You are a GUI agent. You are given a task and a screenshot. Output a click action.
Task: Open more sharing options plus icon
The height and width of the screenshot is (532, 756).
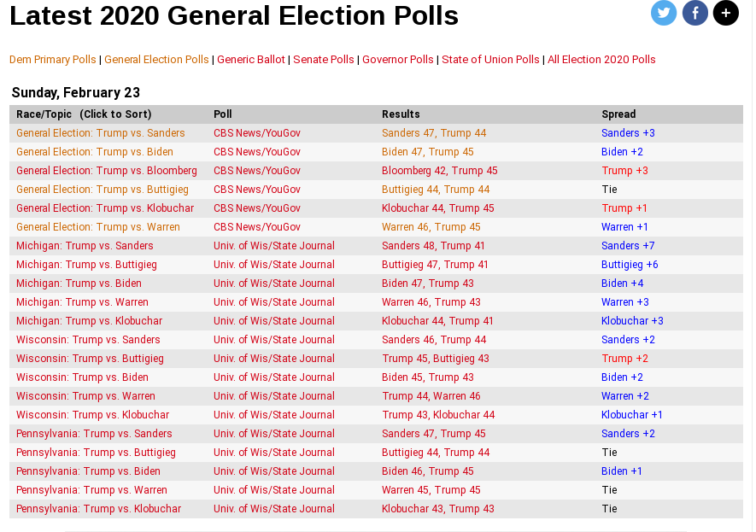tap(725, 13)
